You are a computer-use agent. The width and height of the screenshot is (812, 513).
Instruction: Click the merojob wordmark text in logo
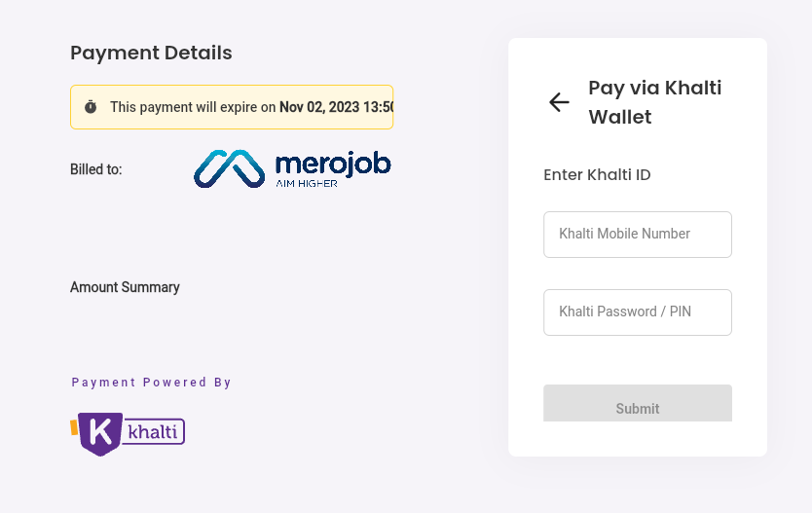333,164
